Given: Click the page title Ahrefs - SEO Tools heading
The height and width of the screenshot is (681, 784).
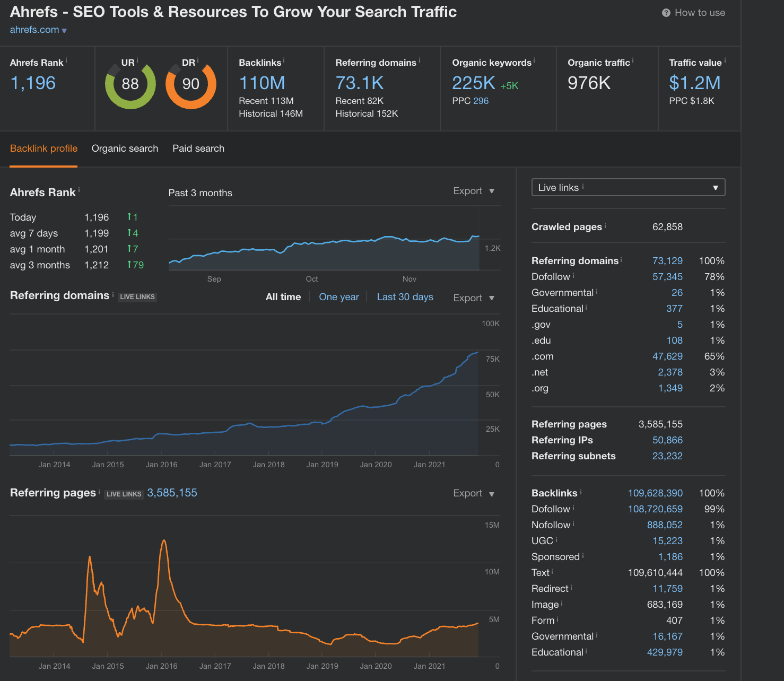Looking at the screenshot, I should click(233, 12).
